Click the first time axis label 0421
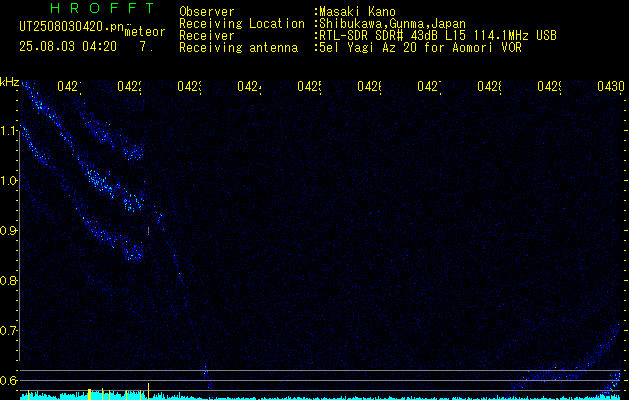The width and height of the screenshot is (629, 400). pos(69,86)
